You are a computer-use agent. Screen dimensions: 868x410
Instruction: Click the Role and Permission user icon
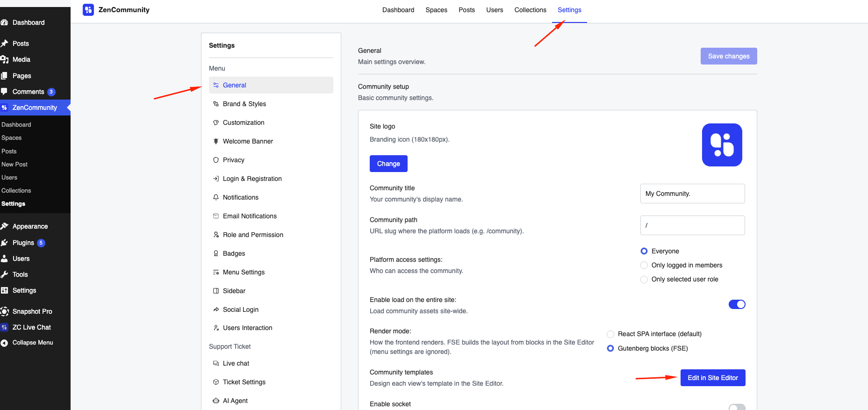216,235
